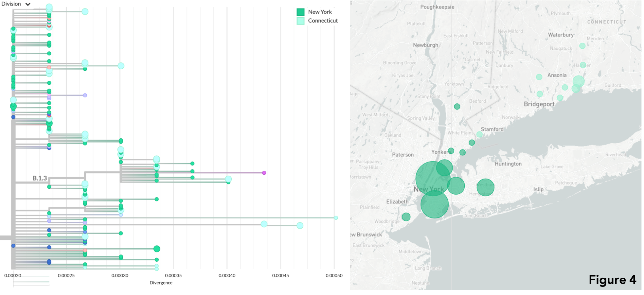The image size is (644, 295).
Task: Click the map circle north of Bedford
Action: [457, 107]
